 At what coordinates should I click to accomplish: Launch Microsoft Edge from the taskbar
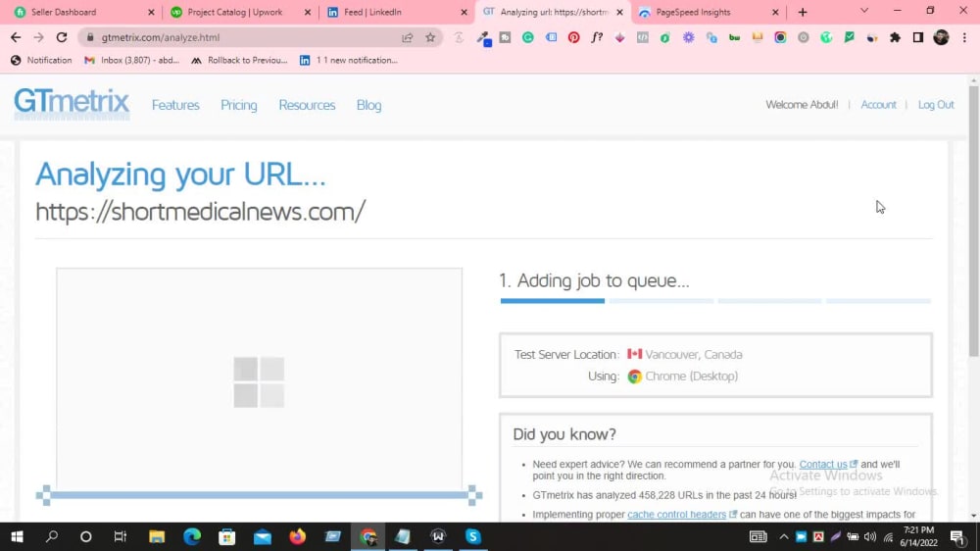[192, 536]
